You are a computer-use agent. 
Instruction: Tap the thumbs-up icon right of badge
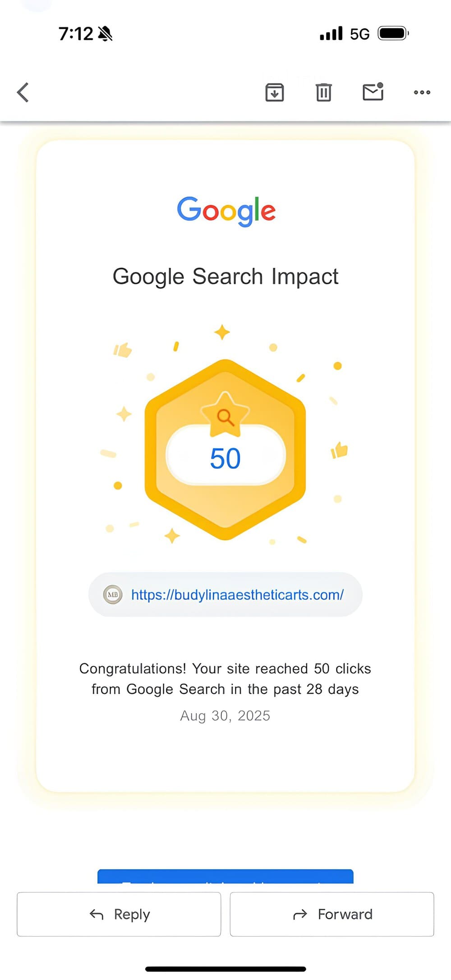tap(340, 450)
